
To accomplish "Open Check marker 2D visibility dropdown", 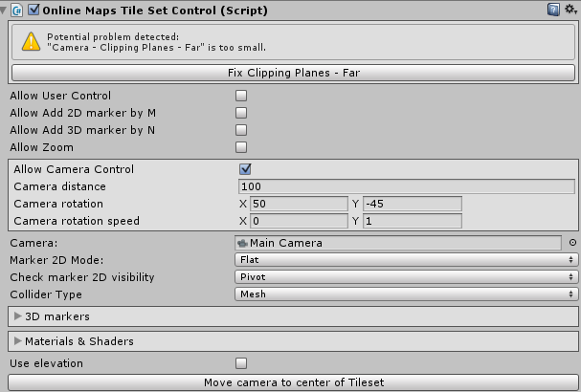I will tap(406, 277).
